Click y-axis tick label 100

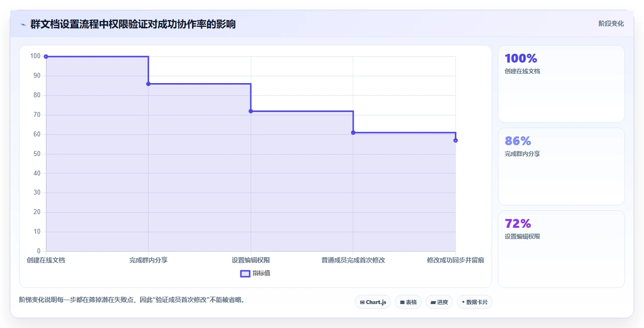pos(35,56)
